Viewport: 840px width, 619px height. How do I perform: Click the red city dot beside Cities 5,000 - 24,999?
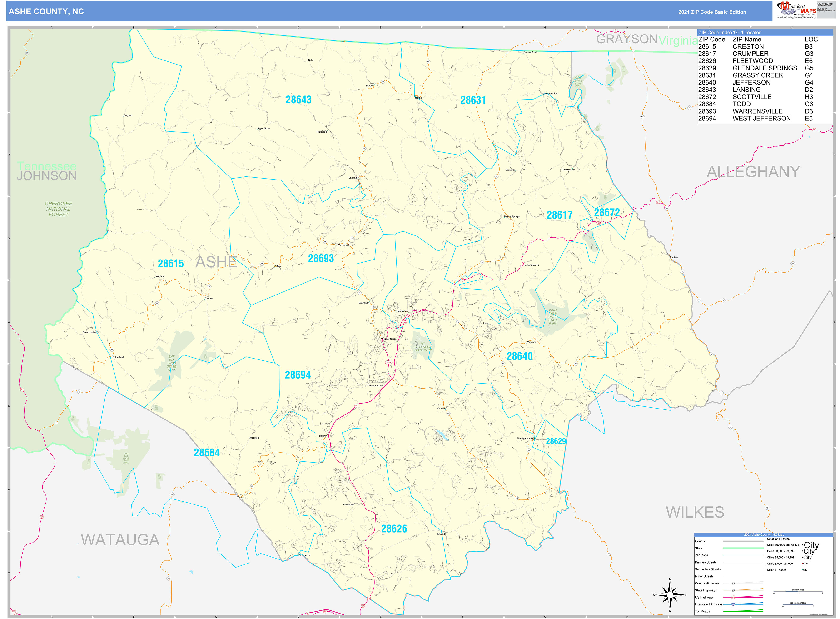802,564
